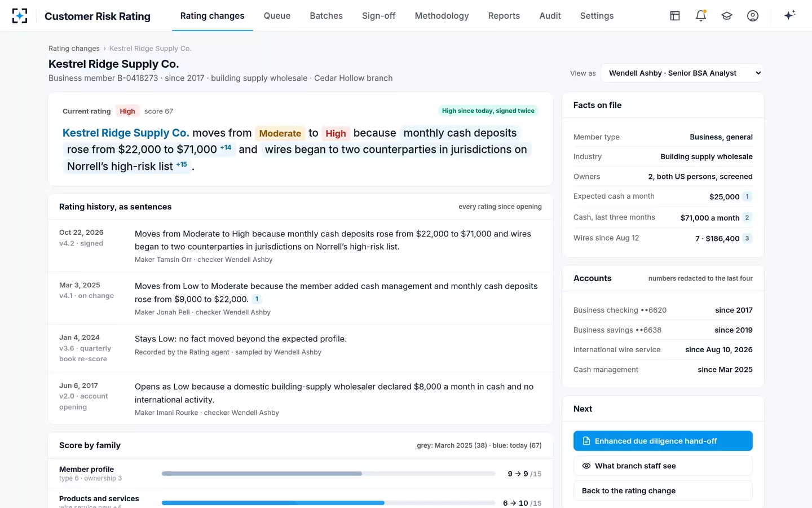Open the layout panel icon in the header
Screen dimensions: 812x508
pyautogui.click(x=675, y=16)
